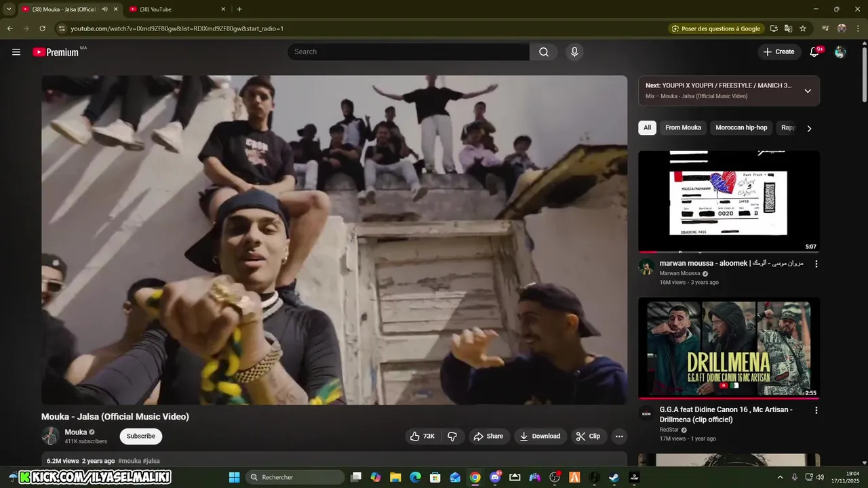This screenshot has width=868, height=488.
Task: Create a Clip of the video
Action: pyautogui.click(x=588, y=436)
